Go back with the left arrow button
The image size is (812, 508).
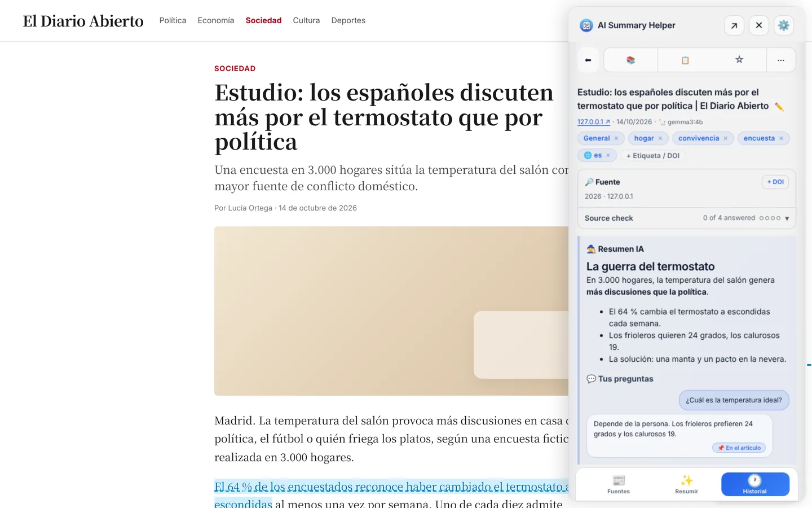pos(588,60)
